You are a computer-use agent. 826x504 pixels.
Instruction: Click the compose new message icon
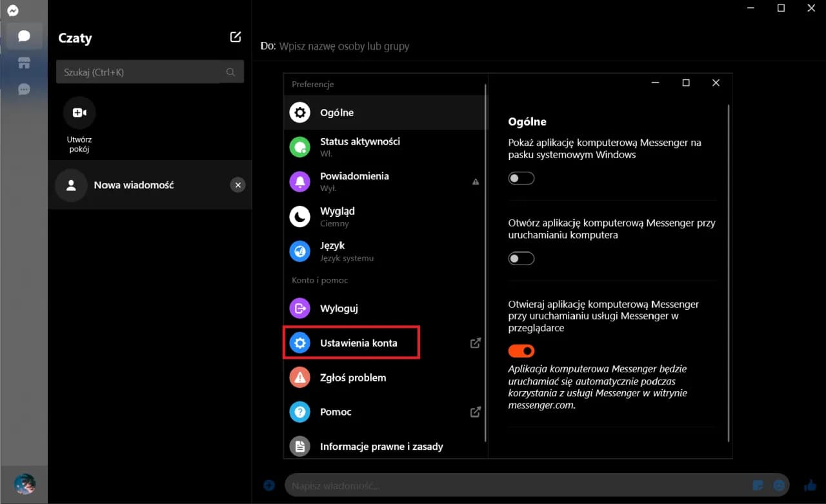236,37
